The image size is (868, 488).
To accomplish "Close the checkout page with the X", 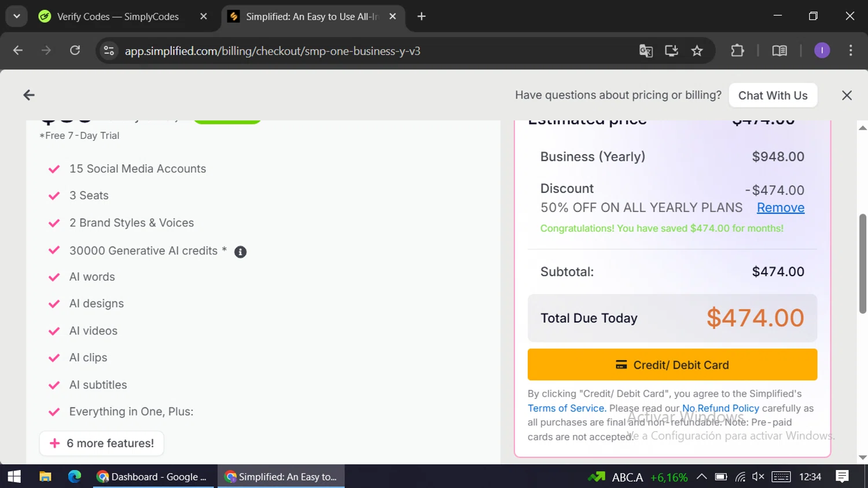I will coord(847,96).
